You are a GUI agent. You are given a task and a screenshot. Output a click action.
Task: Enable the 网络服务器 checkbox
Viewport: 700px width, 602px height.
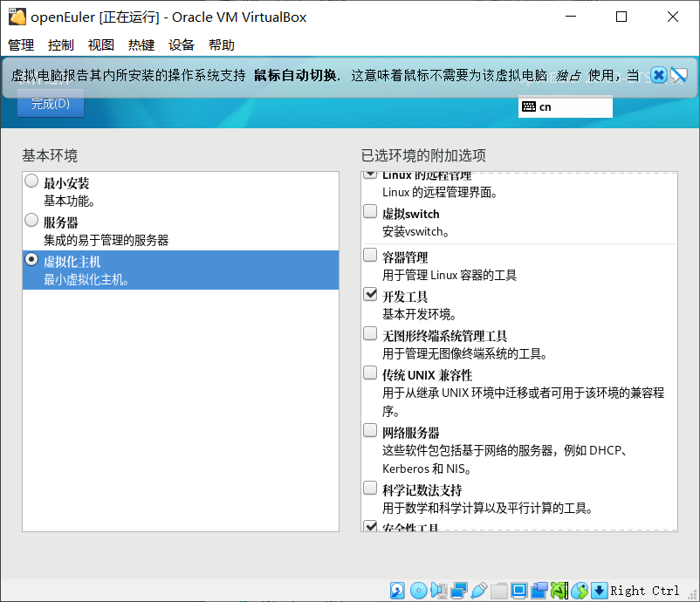(x=370, y=430)
